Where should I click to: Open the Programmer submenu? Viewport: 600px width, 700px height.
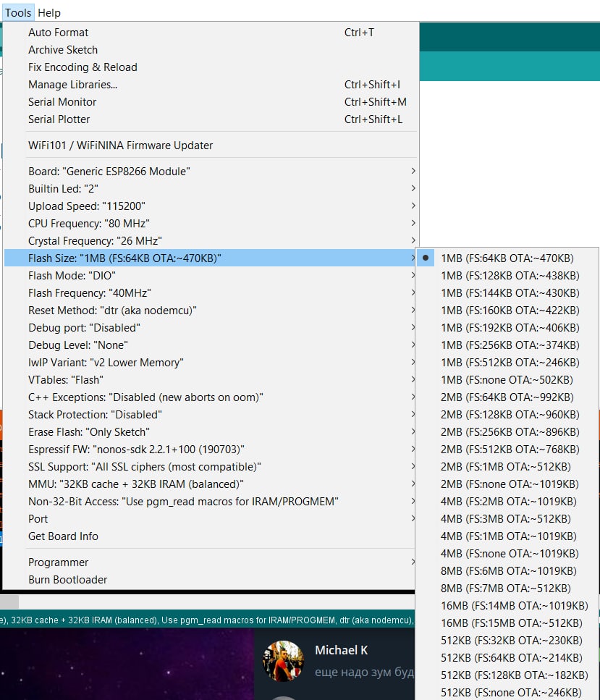point(210,562)
